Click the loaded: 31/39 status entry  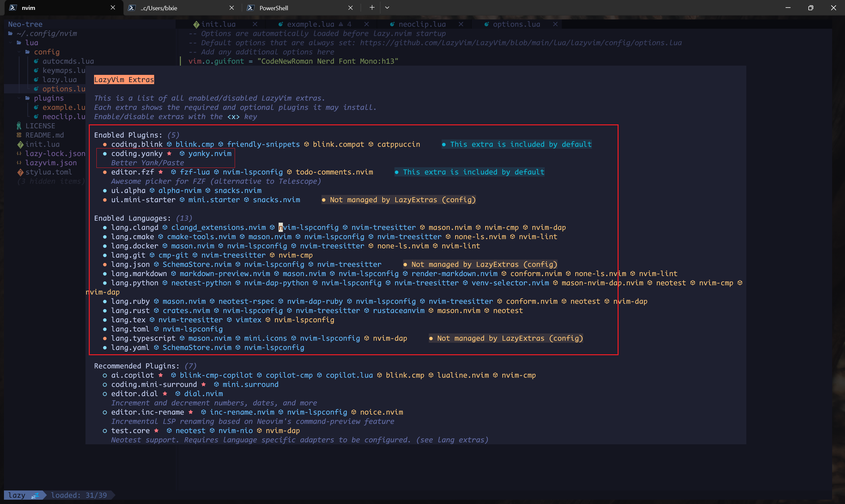point(79,495)
